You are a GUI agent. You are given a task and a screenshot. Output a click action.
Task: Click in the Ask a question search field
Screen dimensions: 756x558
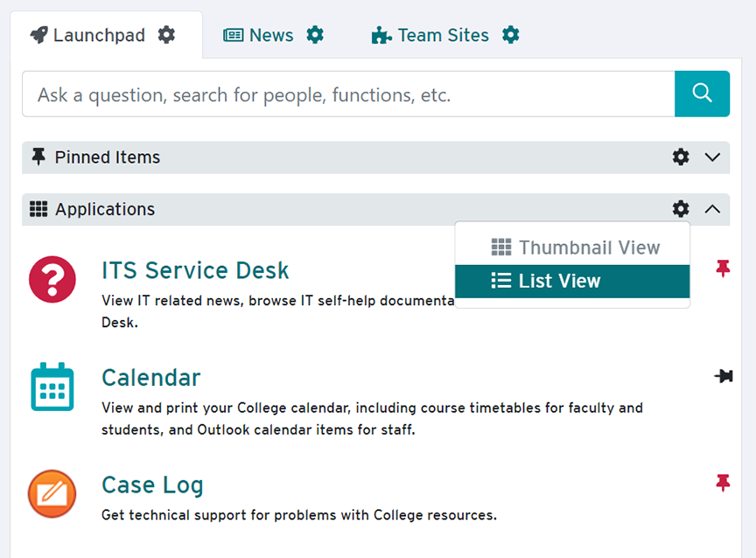click(347, 94)
